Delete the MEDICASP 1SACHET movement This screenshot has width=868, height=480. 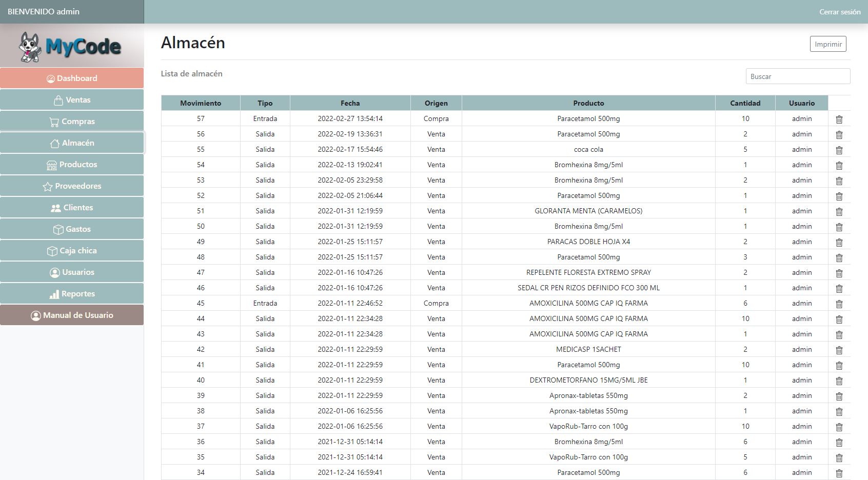tap(839, 350)
